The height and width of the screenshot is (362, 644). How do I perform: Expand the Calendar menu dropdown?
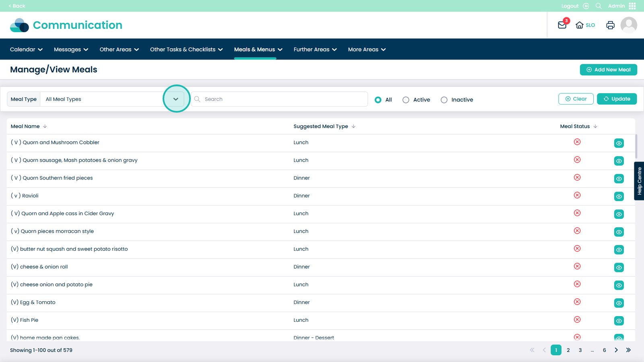(x=26, y=49)
